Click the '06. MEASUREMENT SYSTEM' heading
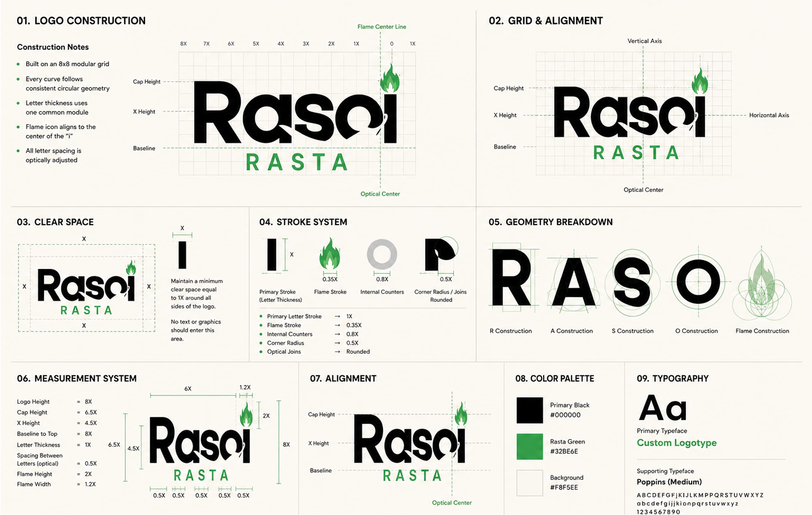The height and width of the screenshot is (515, 812). (77, 379)
